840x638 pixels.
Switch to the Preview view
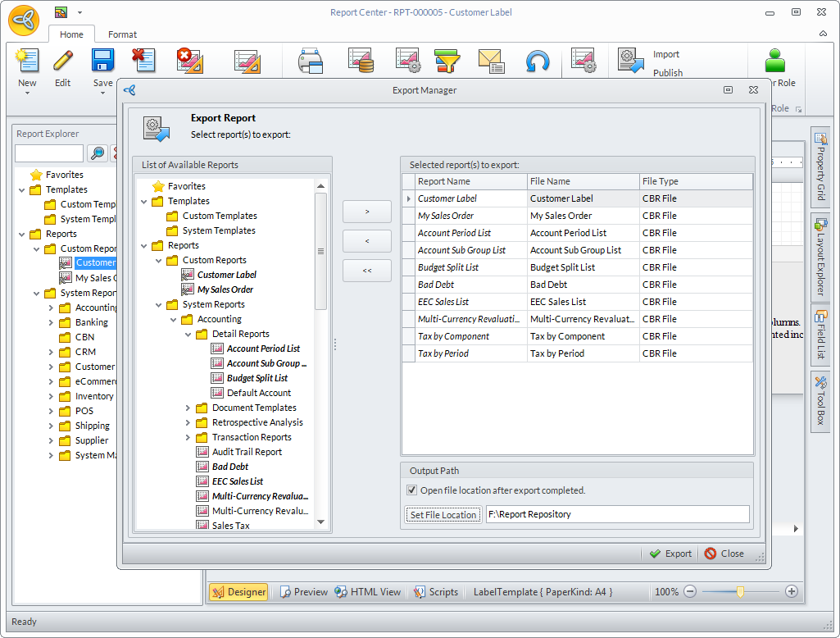pos(303,592)
